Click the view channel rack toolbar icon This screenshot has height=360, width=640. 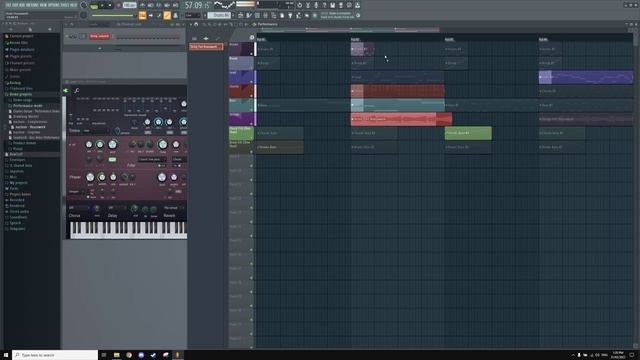[x=257, y=15]
